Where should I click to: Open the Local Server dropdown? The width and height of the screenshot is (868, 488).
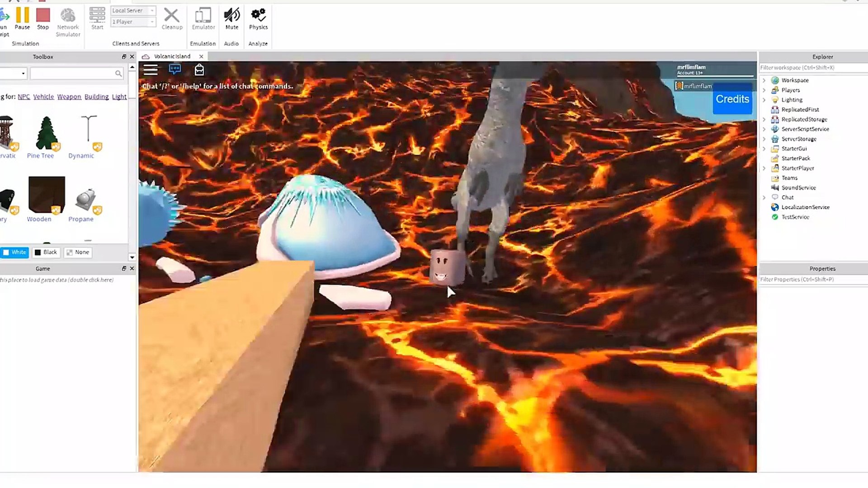coord(133,10)
